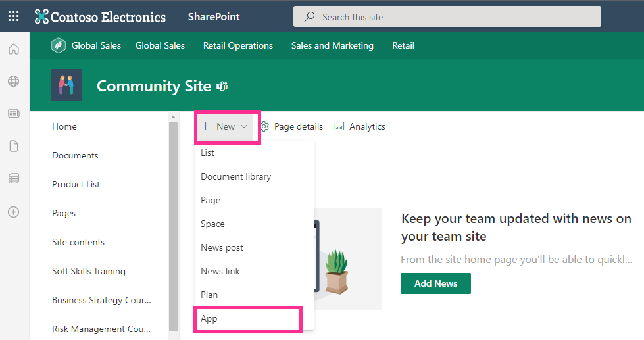Open My sites globe icon
The image size is (644, 340).
click(14, 82)
